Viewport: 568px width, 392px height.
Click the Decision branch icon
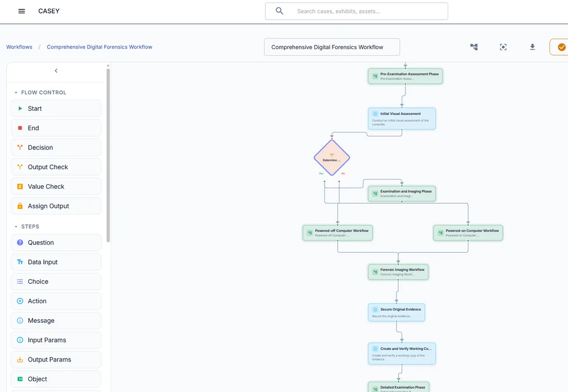pos(20,148)
